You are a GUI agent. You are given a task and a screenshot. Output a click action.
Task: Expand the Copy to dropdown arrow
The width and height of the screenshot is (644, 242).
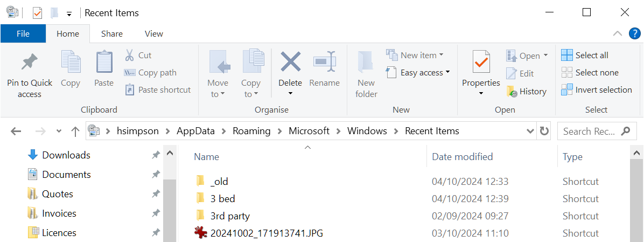(255, 94)
